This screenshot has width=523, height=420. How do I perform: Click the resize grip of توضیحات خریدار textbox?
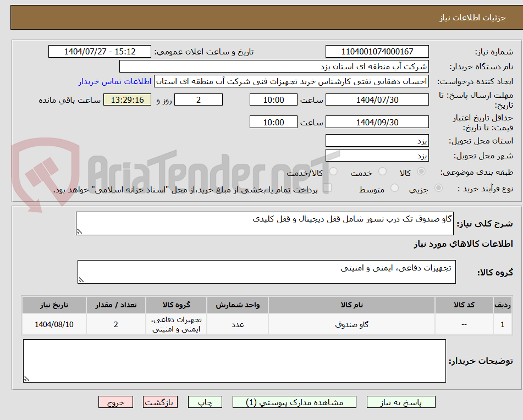pyautogui.click(x=28, y=378)
